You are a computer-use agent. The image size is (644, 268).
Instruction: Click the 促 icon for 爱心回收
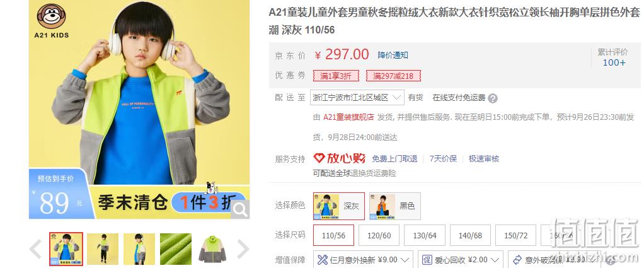pyautogui.click(x=427, y=260)
